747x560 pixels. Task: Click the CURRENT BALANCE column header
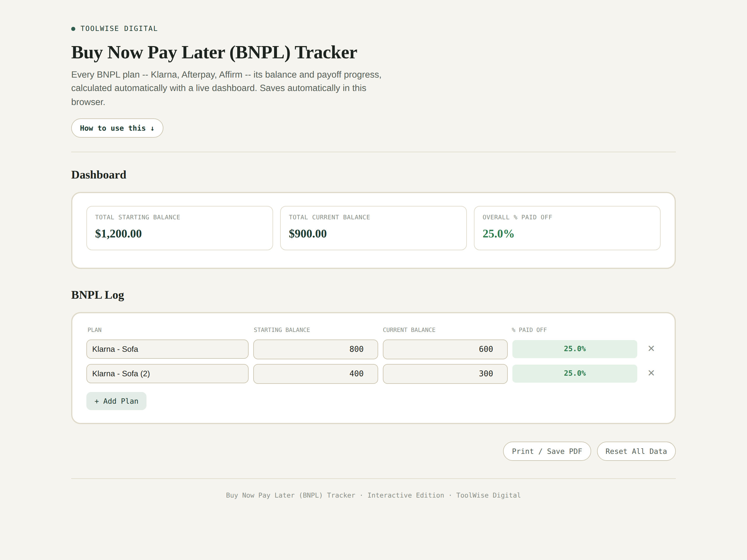coord(409,330)
